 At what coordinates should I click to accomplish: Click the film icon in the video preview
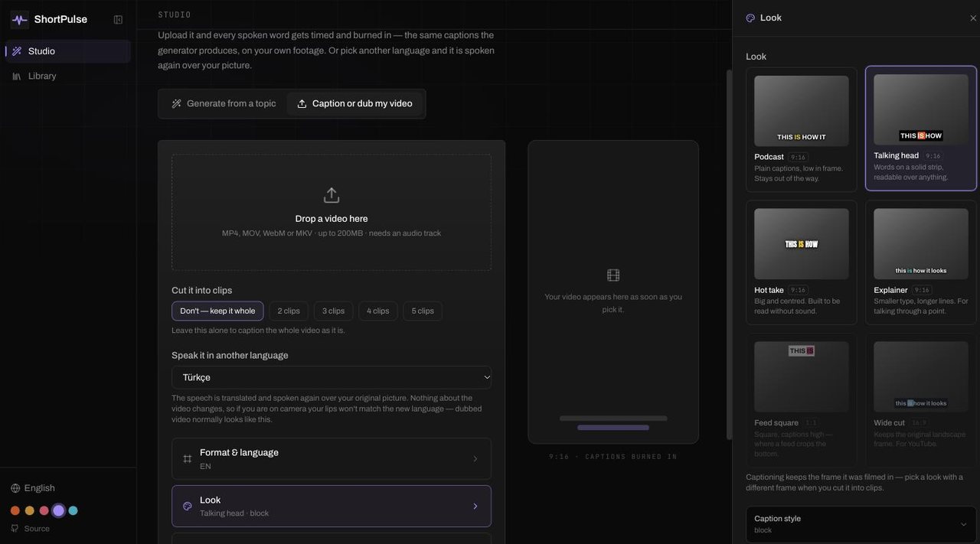click(x=613, y=275)
